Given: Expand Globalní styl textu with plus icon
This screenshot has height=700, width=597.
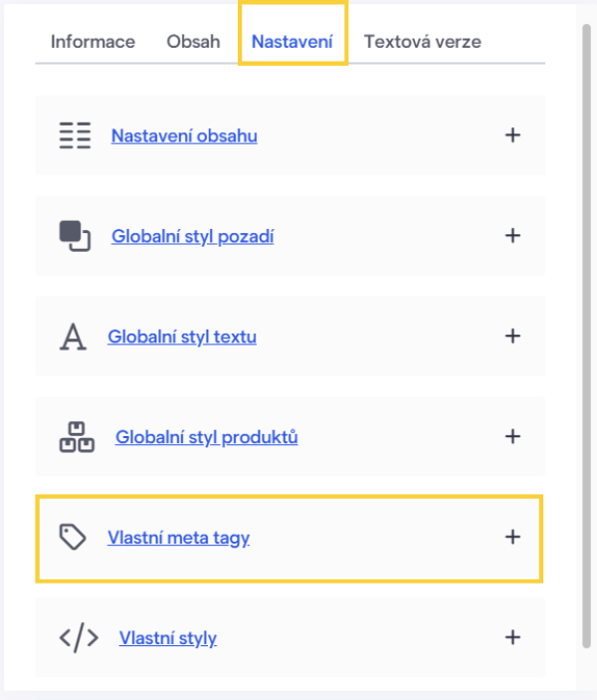Looking at the screenshot, I should 512,337.
